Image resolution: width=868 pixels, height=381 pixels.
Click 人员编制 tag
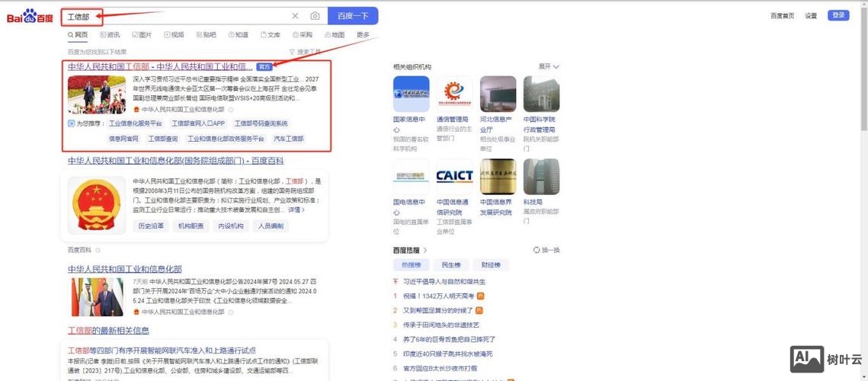click(x=271, y=226)
